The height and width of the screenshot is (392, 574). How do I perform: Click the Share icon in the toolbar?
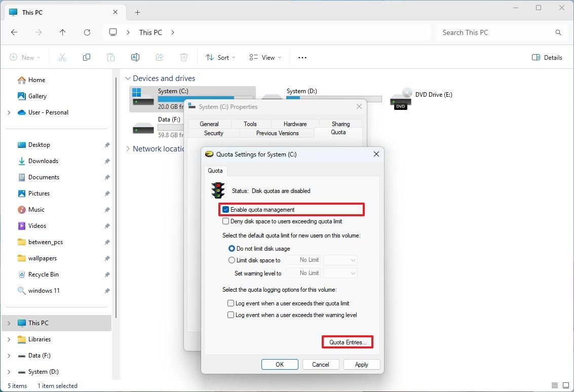click(160, 57)
